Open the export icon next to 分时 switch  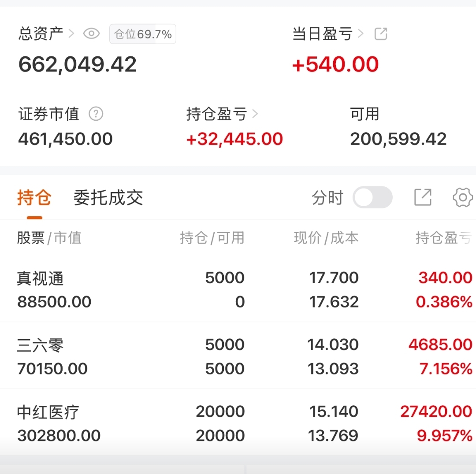pos(423,197)
